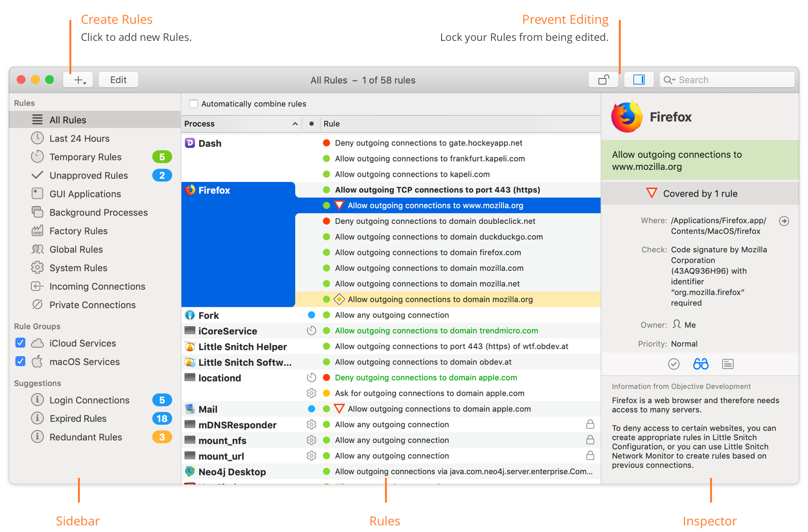Viewport: 808px width, 532px height.
Task: Click the Rule column header
Action: coord(460,124)
